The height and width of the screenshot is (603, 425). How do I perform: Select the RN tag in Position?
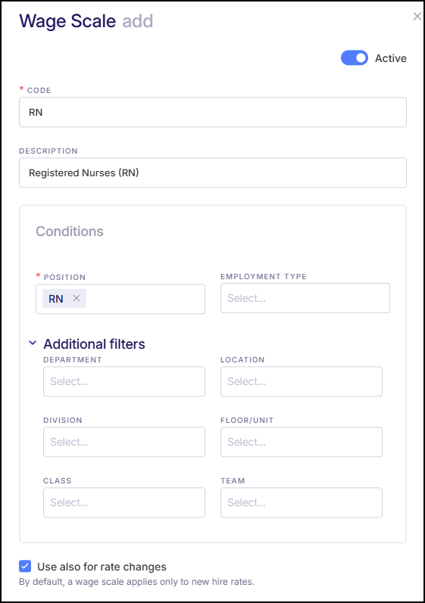click(x=56, y=299)
